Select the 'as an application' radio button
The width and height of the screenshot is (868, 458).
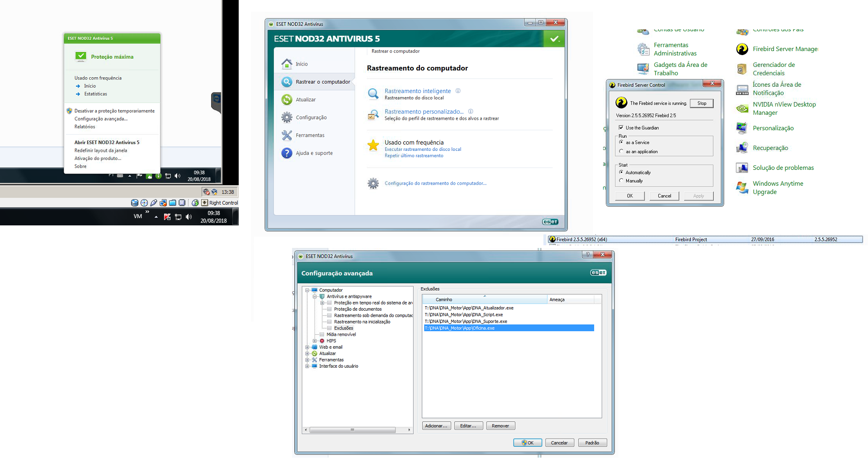(621, 151)
